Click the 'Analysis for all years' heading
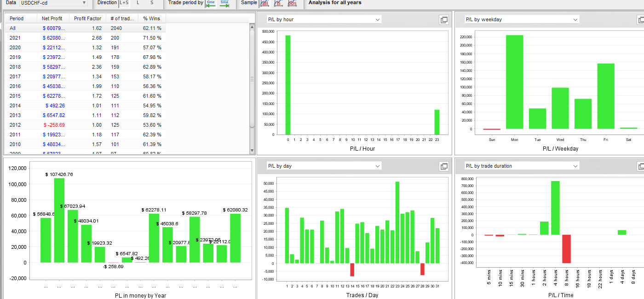This screenshot has height=299, width=644. point(335,3)
